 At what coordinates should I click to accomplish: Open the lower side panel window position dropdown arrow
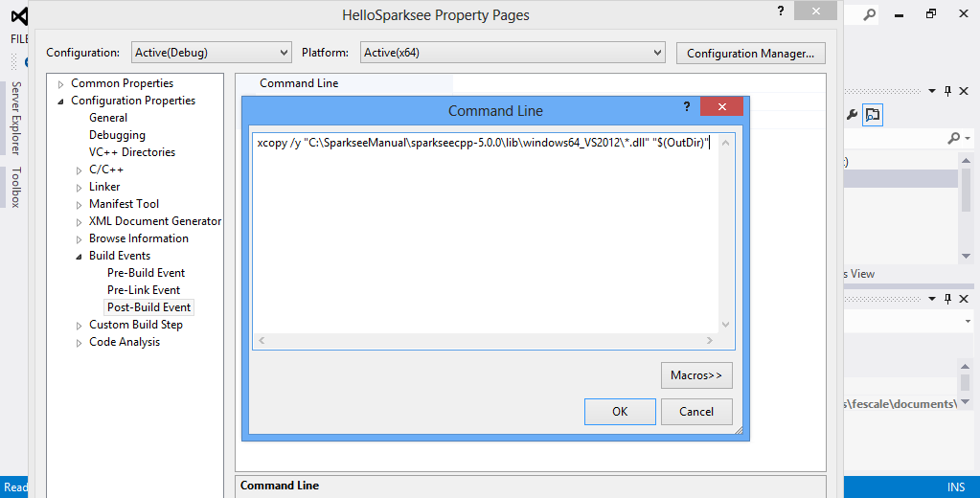point(932,299)
